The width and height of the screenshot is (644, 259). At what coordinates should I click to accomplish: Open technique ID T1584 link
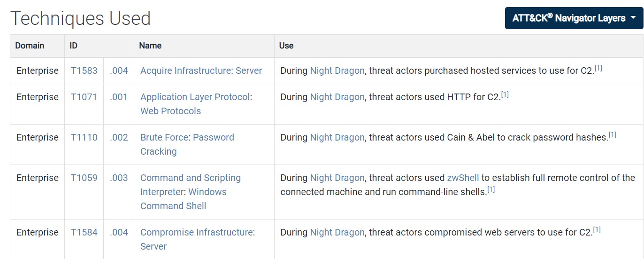click(84, 232)
